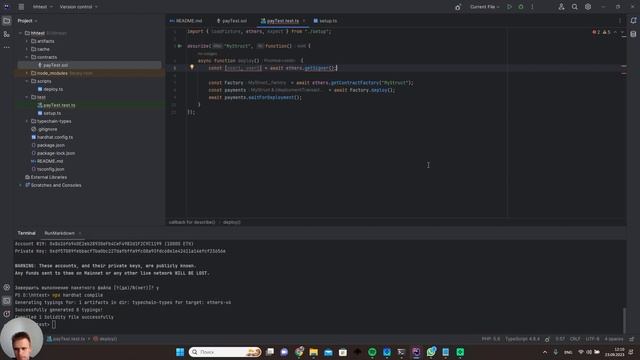Viewport: 640px width, 360px height.
Task: Jump to previous highlighted error arrow
Action: (615, 32)
